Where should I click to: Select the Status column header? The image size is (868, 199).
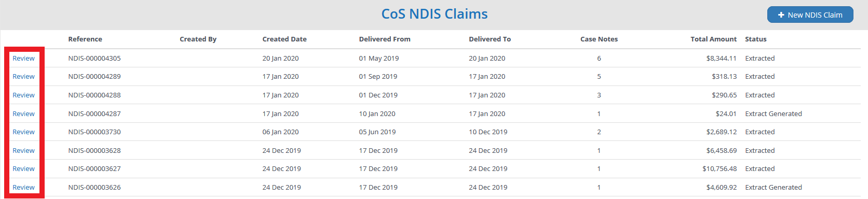tap(756, 39)
